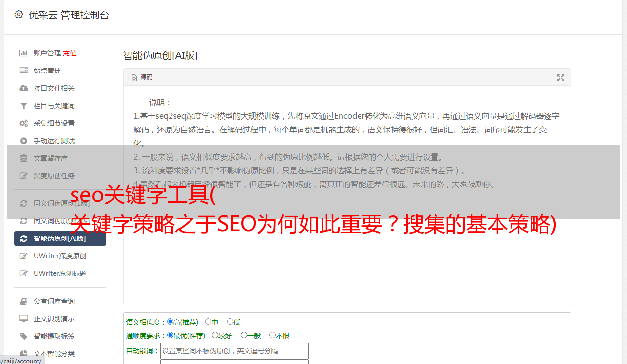Screen dimensions: 627x364
Task: Click the edit icon for UWriter原创标题
Action: pos(23,273)
